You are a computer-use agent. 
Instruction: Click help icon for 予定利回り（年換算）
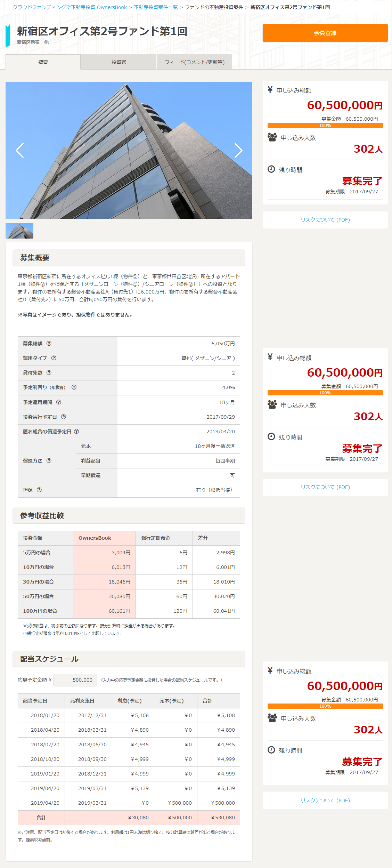[74, 387]
